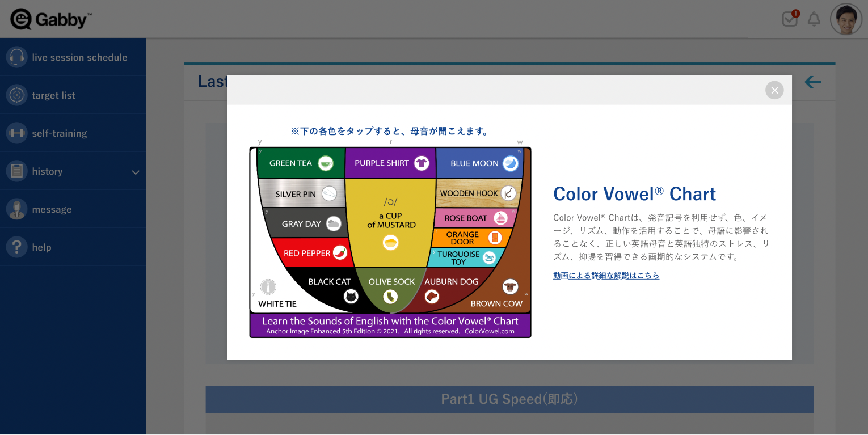Click the PURPLE SHIRT color block label

click(x=382, y=163)
